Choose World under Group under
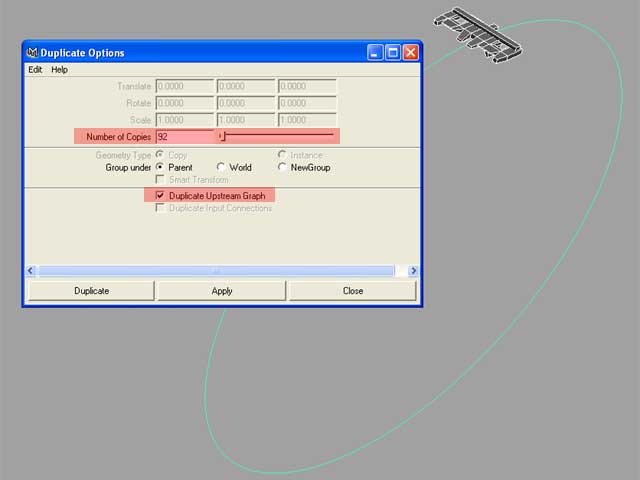Screen dimensions: 640x480 [x=221, y=167]
